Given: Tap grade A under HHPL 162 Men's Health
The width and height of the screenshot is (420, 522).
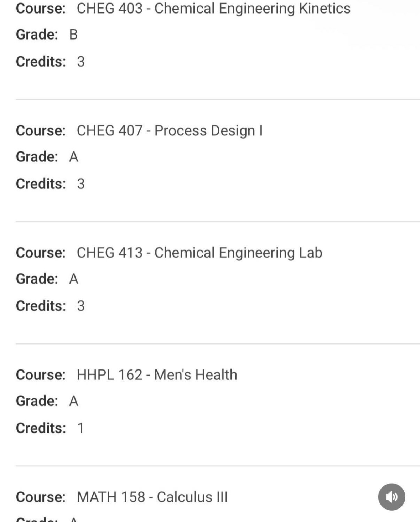Looking at the screenshot, I should [x=74, y=401].
